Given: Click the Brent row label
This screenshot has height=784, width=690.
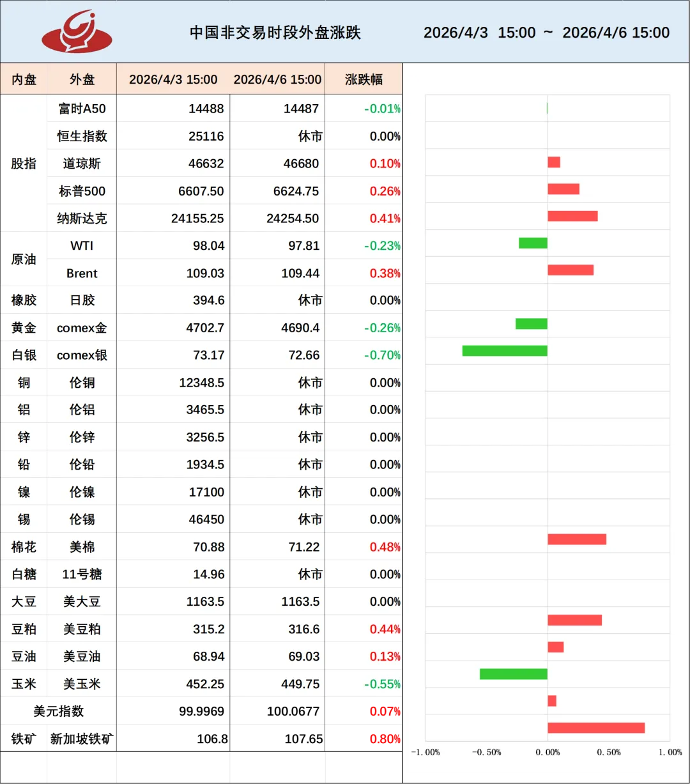Looking at the screenshot, I should pos(82,273).
